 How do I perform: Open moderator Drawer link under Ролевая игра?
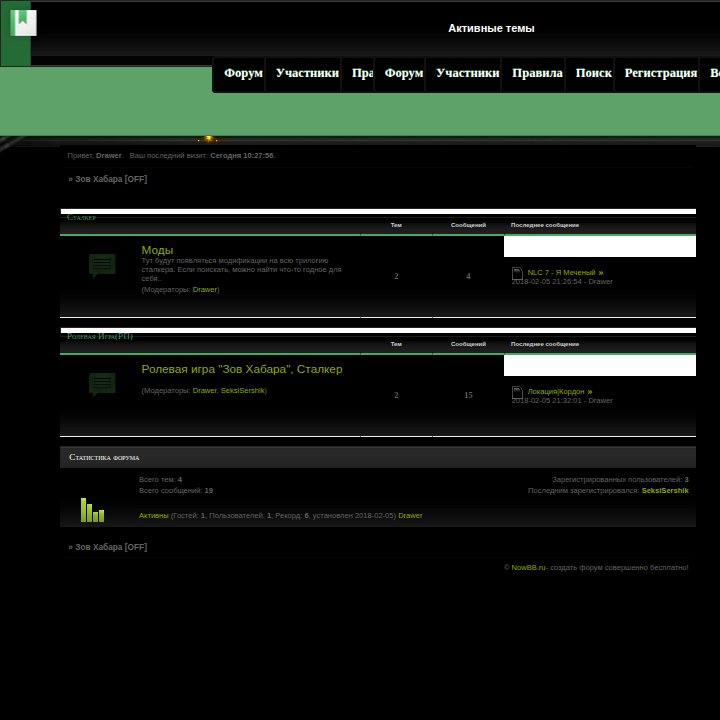pos(204,391)
